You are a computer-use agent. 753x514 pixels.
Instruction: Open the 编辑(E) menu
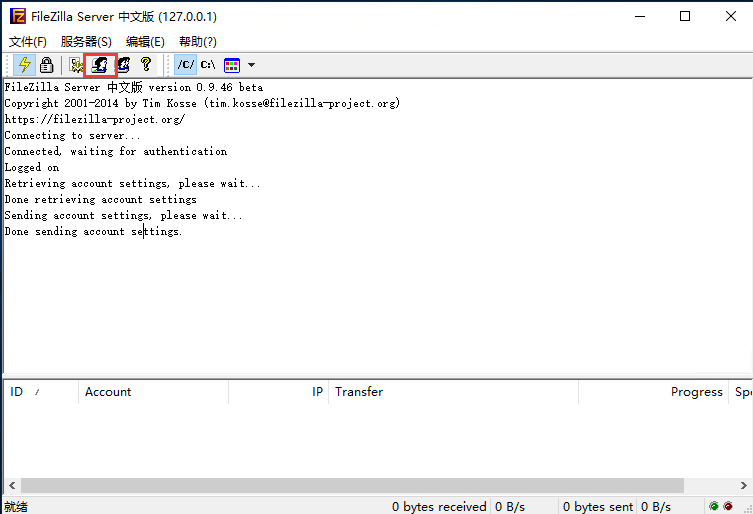pos(145,42)
